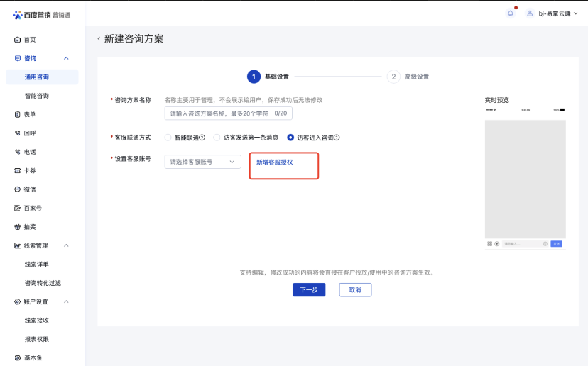Click the 回呼 callback phone icon

(18, 133)
